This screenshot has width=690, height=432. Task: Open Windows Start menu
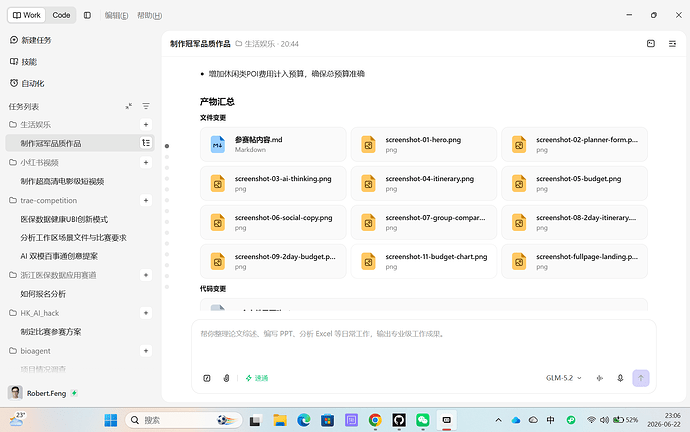(x=110, y=421)
